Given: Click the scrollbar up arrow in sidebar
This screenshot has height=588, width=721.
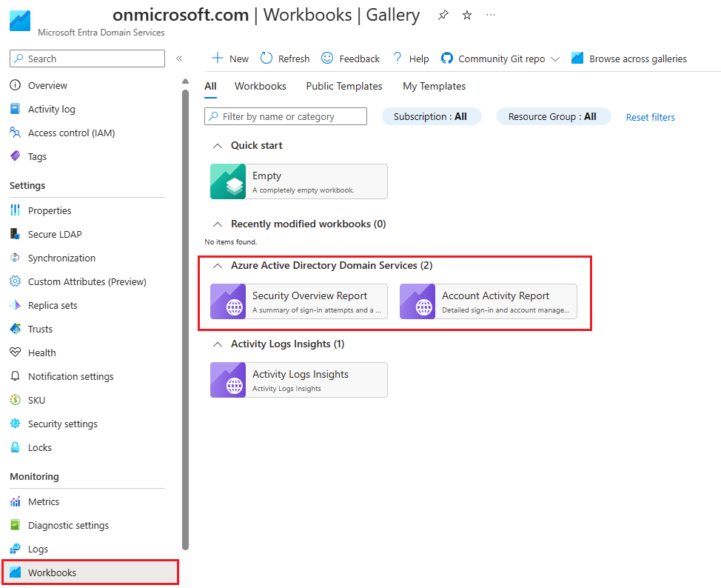Looking at the screenshot, I should (185, 81).
